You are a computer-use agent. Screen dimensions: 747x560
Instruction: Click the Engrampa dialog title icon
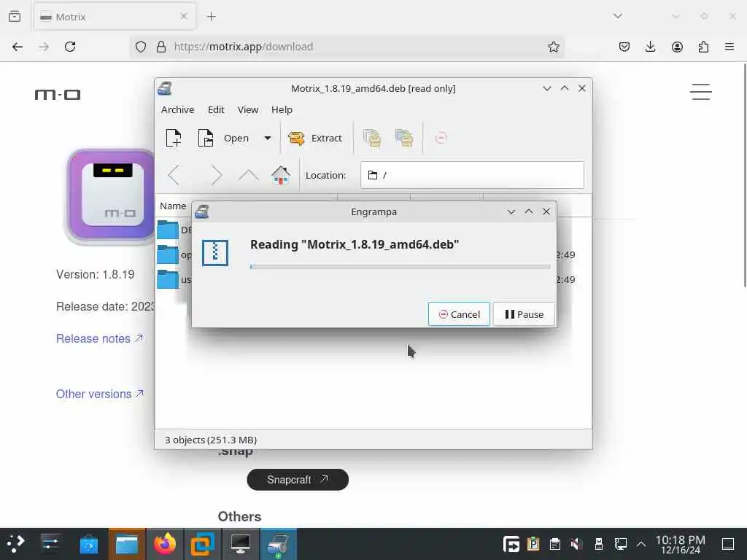202,211
